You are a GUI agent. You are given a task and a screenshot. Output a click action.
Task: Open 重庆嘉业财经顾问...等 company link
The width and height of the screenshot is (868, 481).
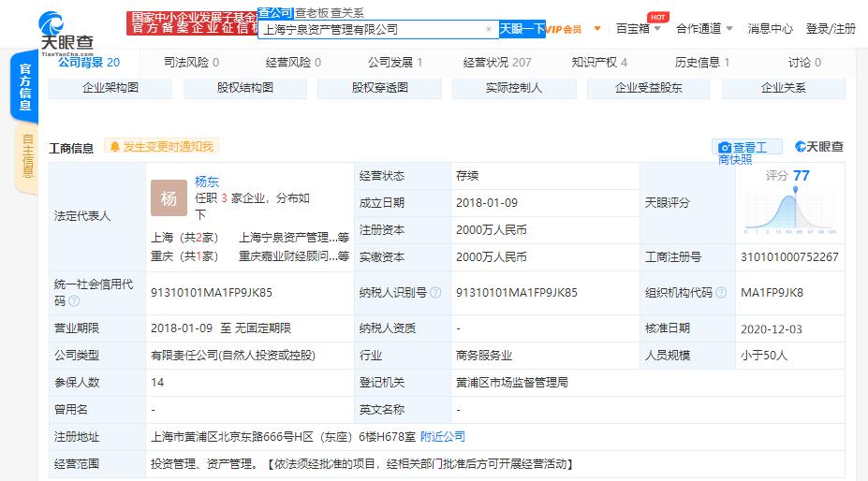coord(293,256)
